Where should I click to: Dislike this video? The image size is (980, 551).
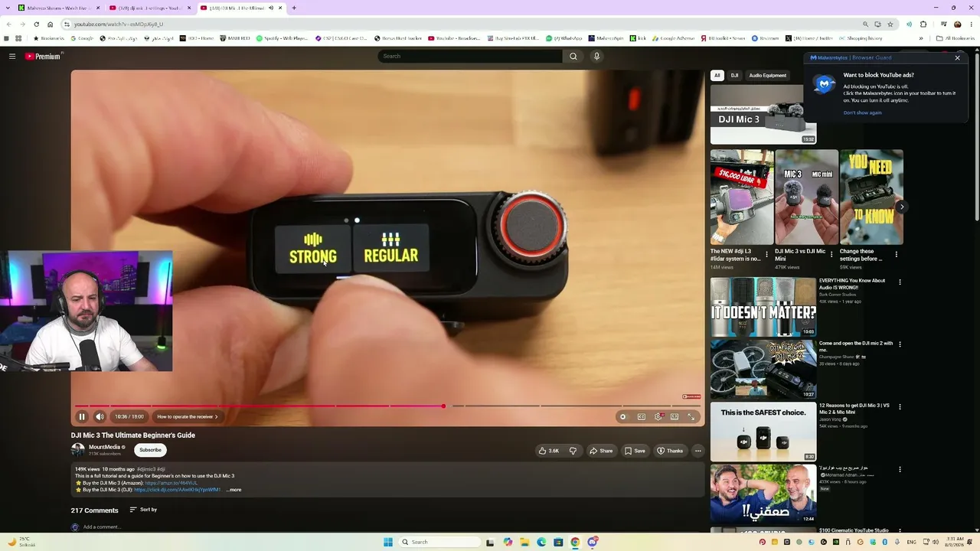tap(573, 451)
